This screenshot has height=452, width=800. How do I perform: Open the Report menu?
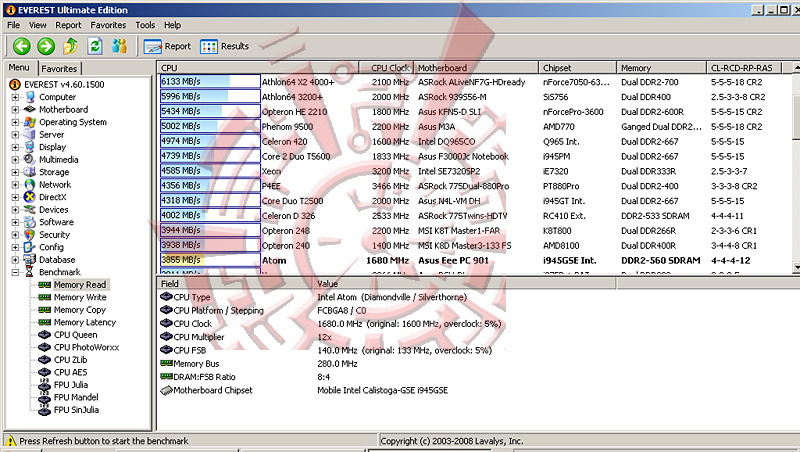pos(68,25)
